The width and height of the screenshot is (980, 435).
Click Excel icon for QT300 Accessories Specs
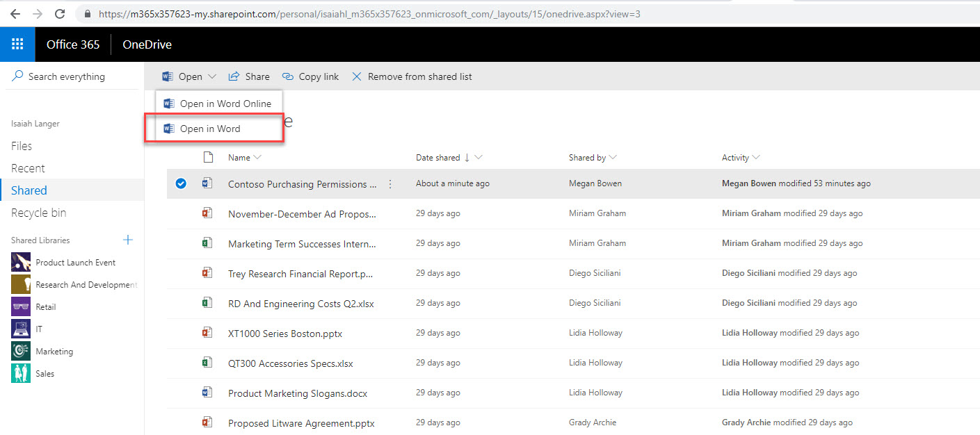click(x=207, y=363)
